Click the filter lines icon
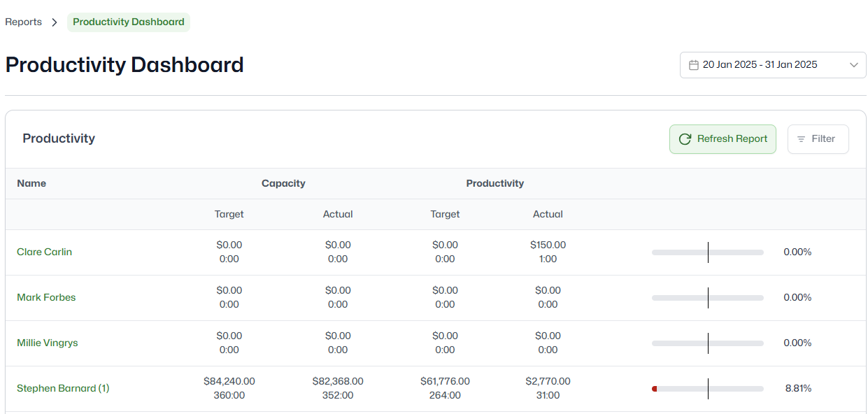 click(x=802, y=139)
